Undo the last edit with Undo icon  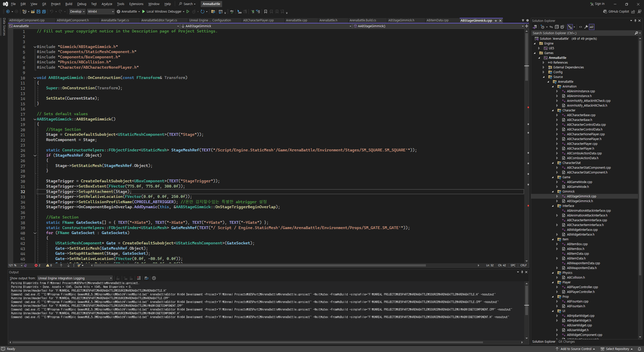click(52, 12)
